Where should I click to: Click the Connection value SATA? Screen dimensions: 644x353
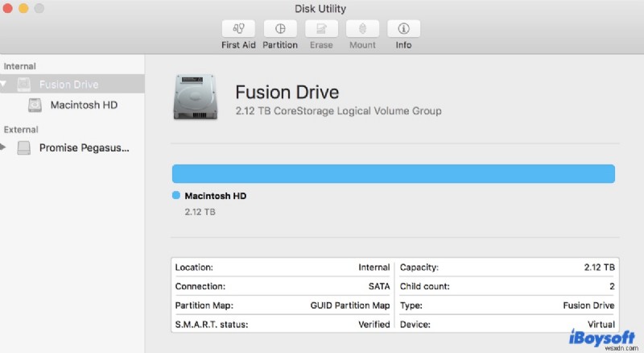pyautogui.click(x=378, y=286)
